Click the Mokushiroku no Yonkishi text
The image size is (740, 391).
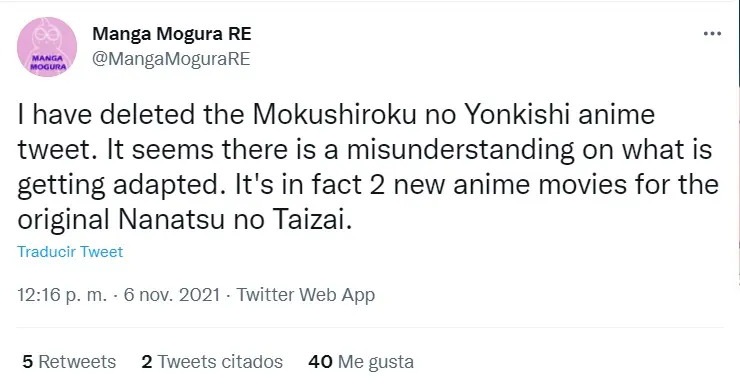[x=412, y=115]
